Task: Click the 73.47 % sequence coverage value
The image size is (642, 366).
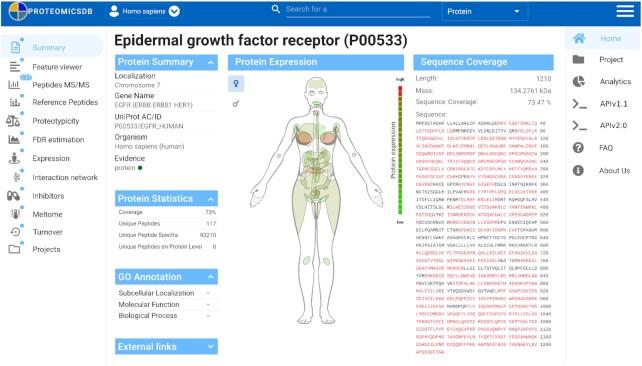Action: pyautogui.click(x=539, y=102)
